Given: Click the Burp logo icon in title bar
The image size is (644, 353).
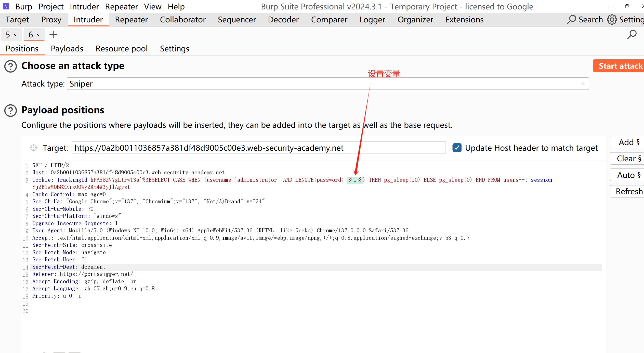Looking at the screenshot, I should [6, 6].
